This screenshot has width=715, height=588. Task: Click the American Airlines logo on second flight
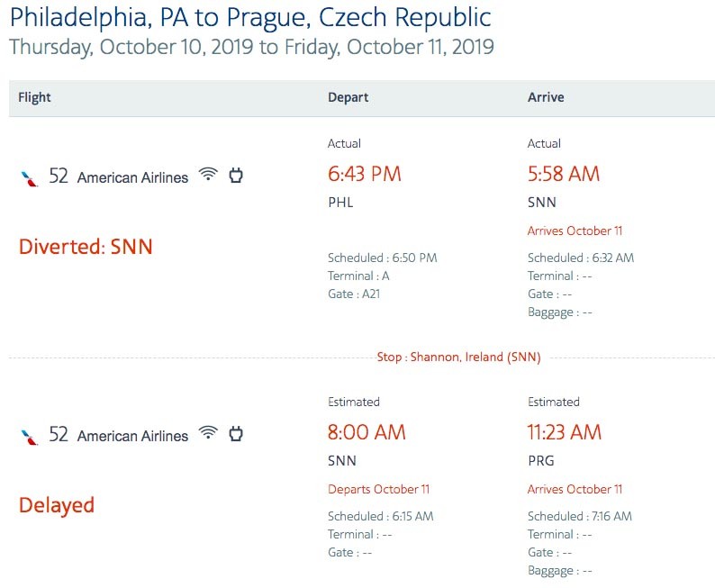click(30, 437)
